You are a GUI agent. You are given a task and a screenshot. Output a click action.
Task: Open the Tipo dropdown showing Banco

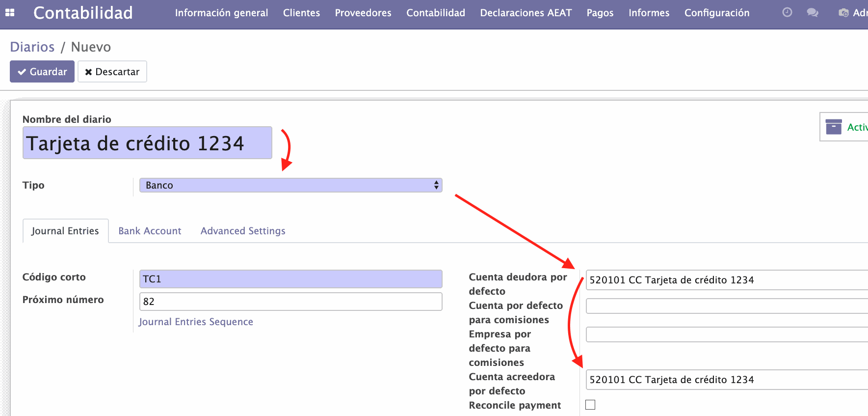290,185
